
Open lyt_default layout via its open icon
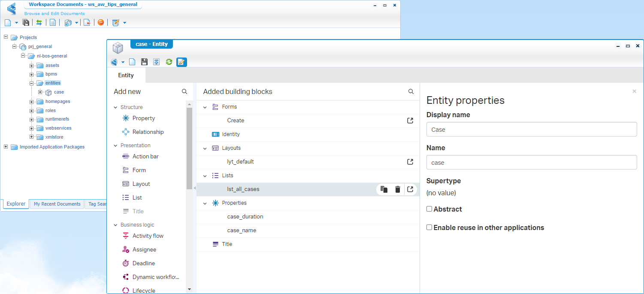(410, 162)
